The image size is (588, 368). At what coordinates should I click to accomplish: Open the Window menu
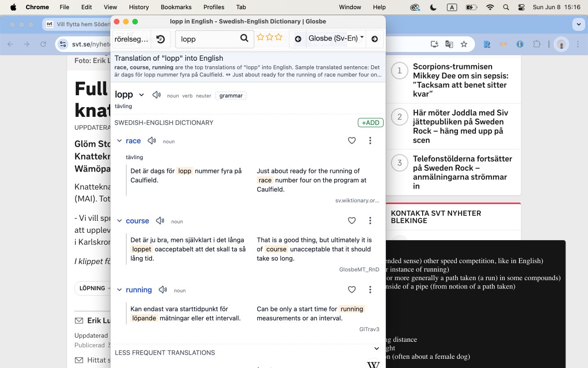click(x=350, y=7)
